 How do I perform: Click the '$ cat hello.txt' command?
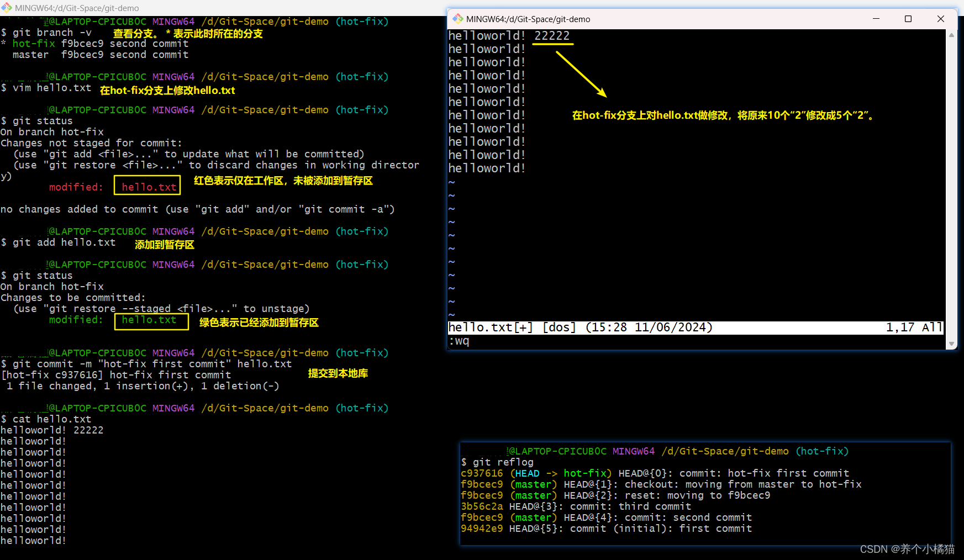(46, 419)
